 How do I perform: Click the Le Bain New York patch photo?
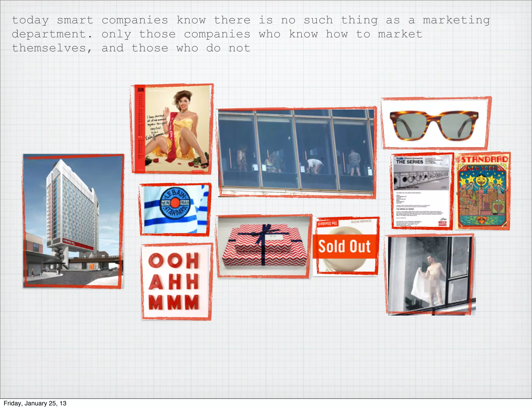tap(175, 209)
